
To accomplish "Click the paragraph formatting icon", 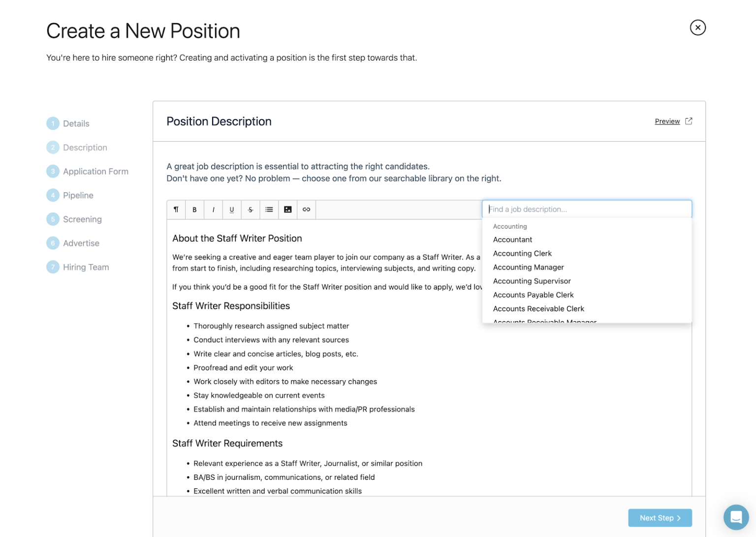I will click(x=176, y=209).
